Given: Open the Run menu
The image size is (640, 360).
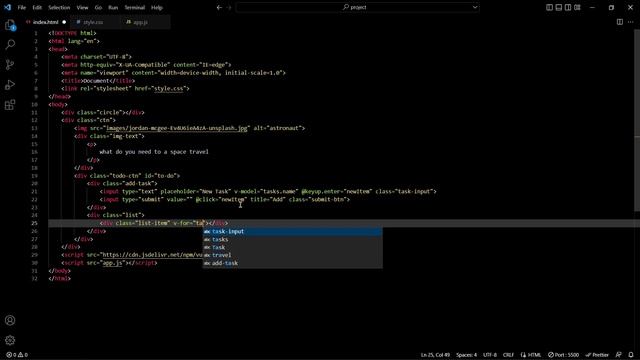Looking at the screenshot, I should 113,7.
